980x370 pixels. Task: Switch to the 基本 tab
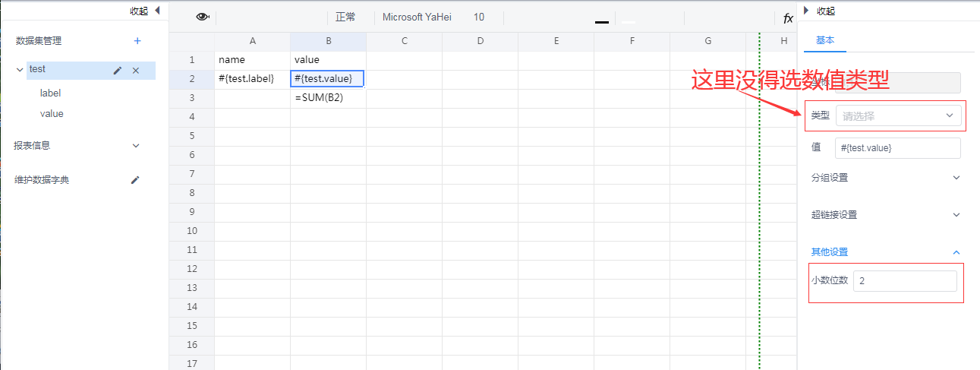[825, 40]
